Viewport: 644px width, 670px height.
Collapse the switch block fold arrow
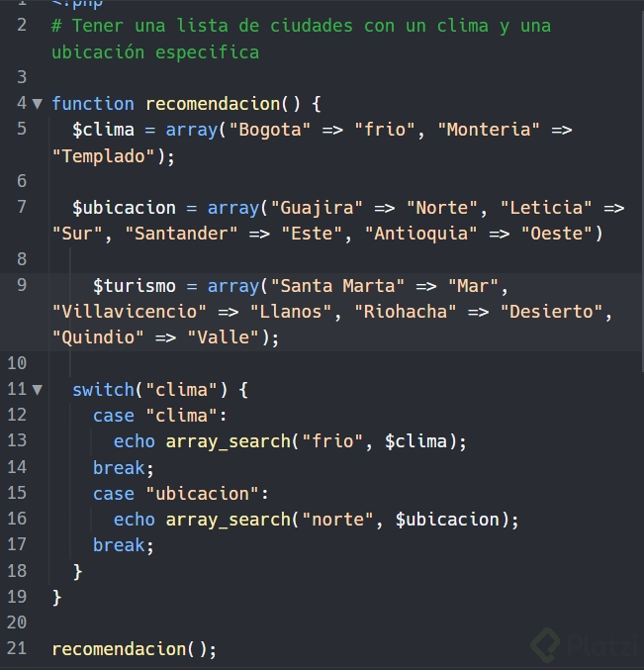tap(38, 389)
